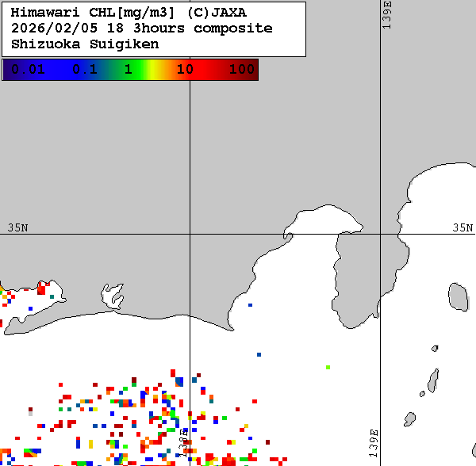The height and width of the screenshot is (466, 476).
Task: Click the crossing of 35N and 138E gridlines
Action: point(190,235)
